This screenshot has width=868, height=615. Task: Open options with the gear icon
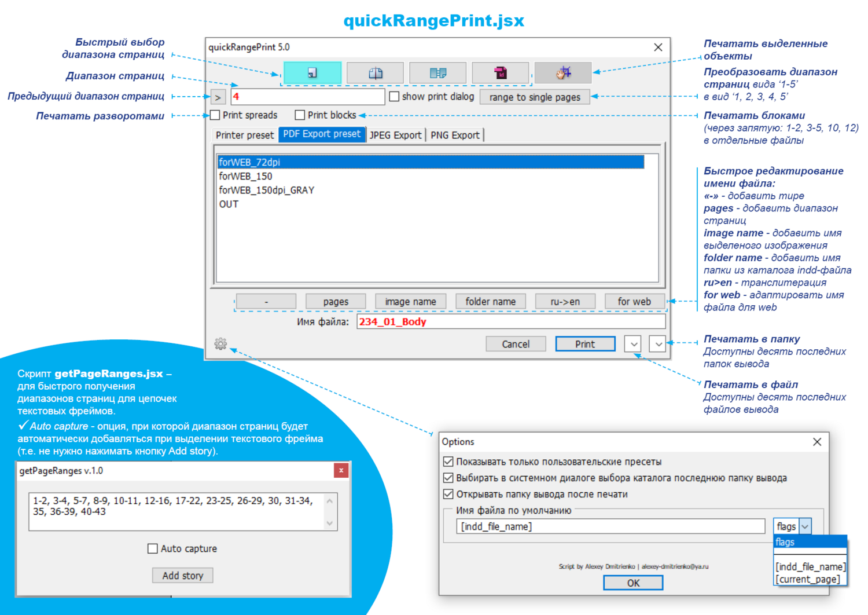coord(220,344)
